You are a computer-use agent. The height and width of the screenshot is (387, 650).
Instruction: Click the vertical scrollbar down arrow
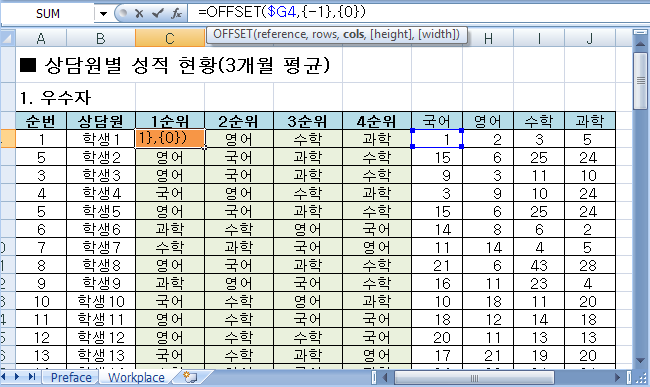point(640,360)
